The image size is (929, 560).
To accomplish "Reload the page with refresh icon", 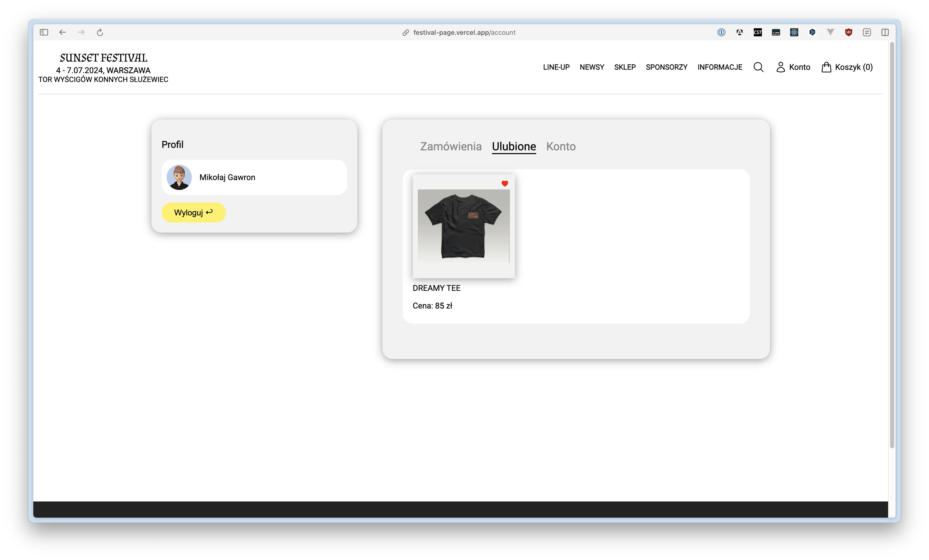I will 100,32.
